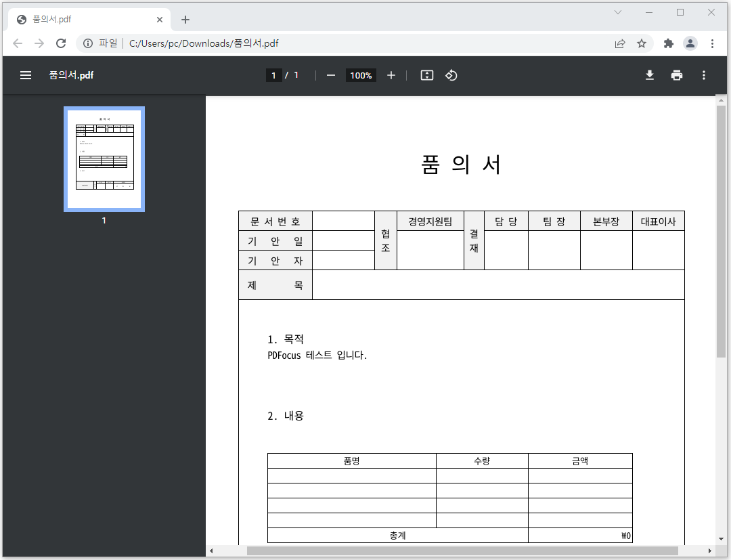Click the 경영지원팀 header cell
The height and width of the screenshot is (560, 731).
coord(430,221)
